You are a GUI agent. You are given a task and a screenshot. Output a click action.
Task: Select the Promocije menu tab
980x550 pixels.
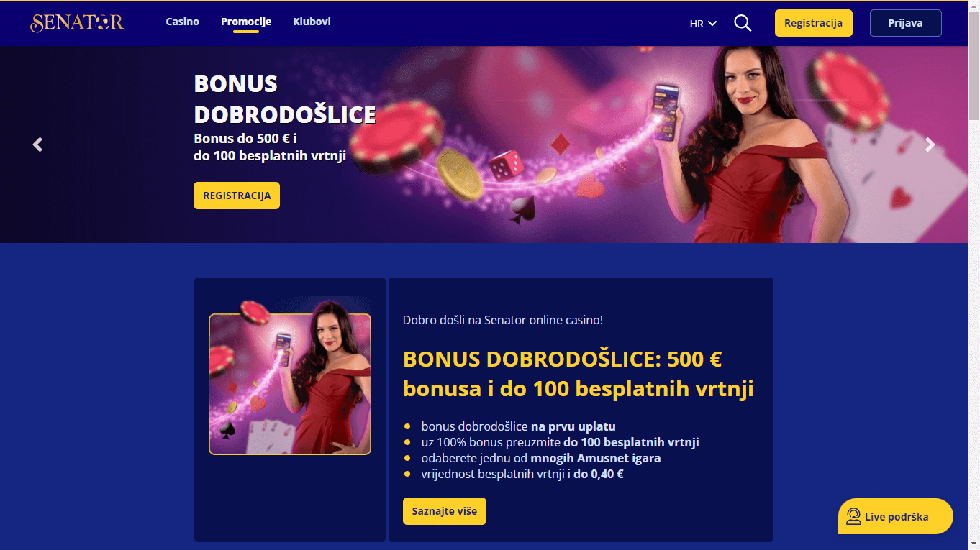246,22
